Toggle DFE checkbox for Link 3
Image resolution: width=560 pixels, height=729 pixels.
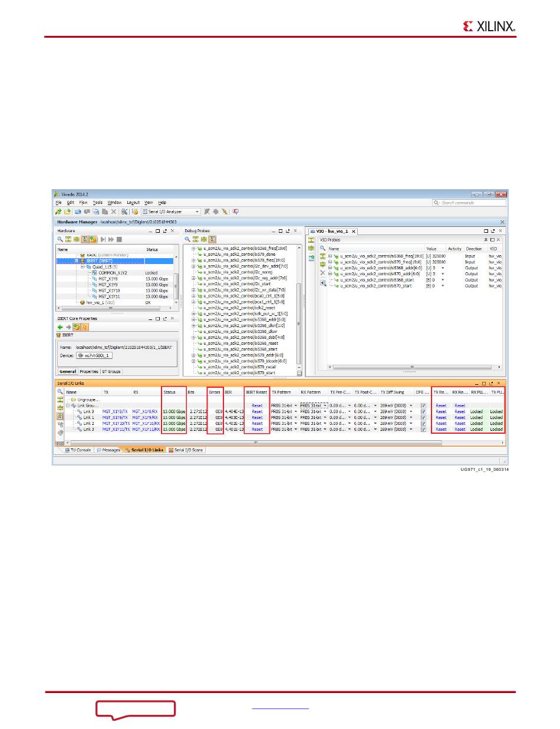click(x=423, y=429)
